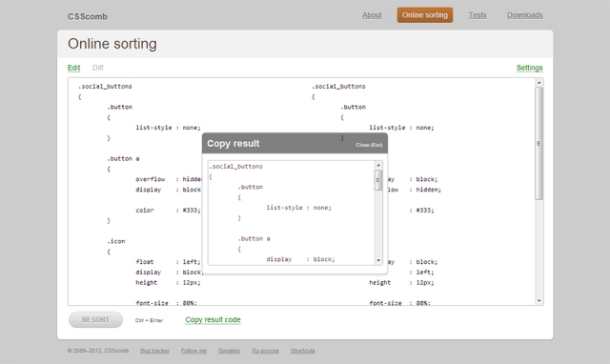Click '.button a' in Copy result dialog
Screen dimensions: 610x364
(254, 239)
